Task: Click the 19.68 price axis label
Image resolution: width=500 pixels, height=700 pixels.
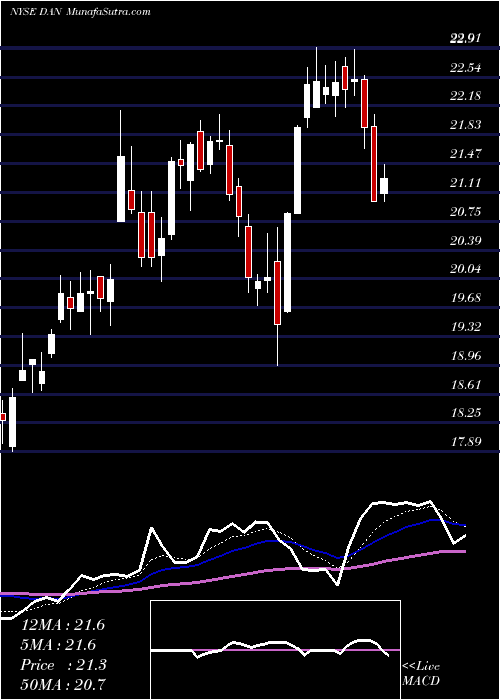Action: click(x=466, y=298)
